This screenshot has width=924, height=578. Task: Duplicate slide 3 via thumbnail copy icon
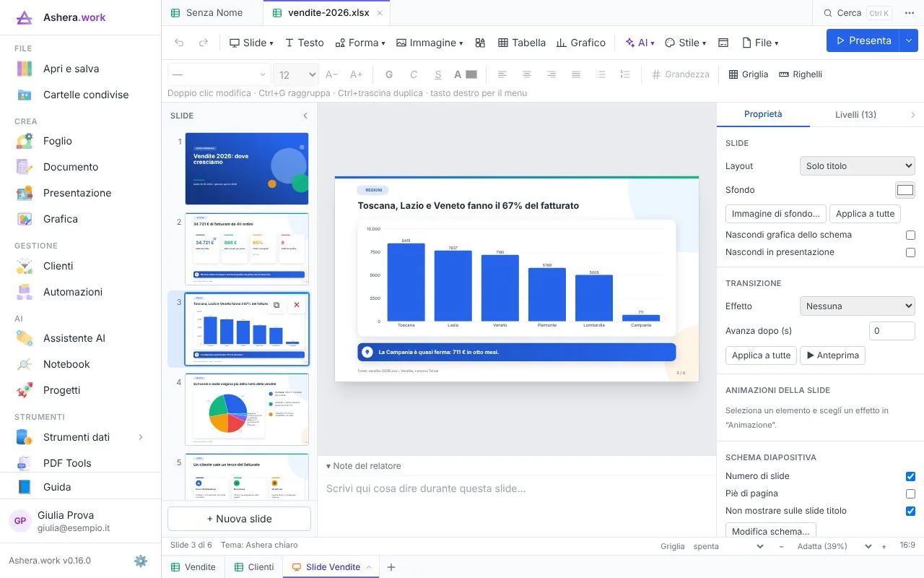coord(276,306)
